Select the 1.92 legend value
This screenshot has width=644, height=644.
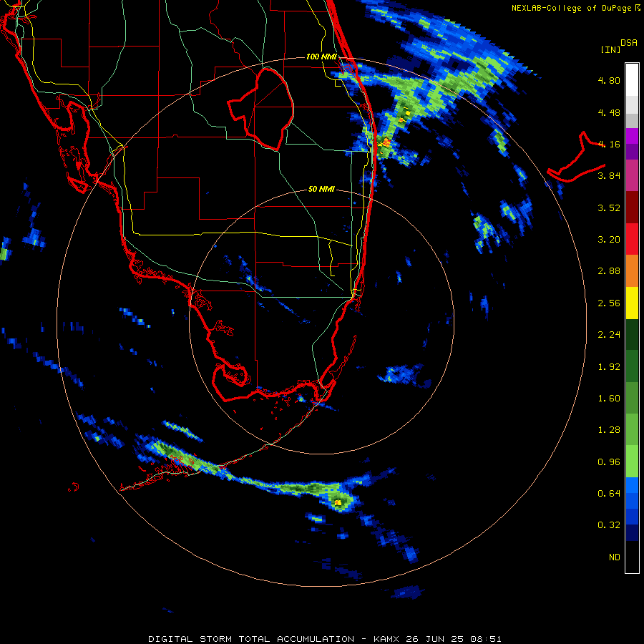[x=609, y=367]
